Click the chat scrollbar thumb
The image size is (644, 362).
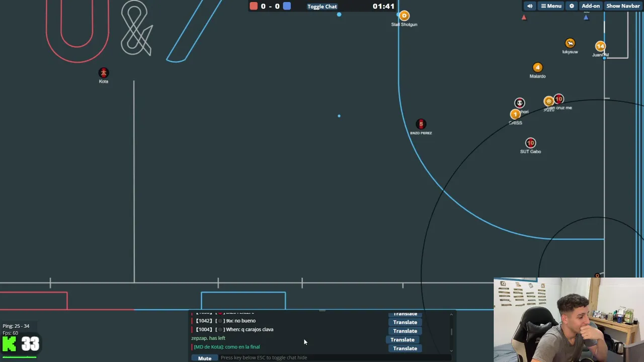(x=451, y=332)
